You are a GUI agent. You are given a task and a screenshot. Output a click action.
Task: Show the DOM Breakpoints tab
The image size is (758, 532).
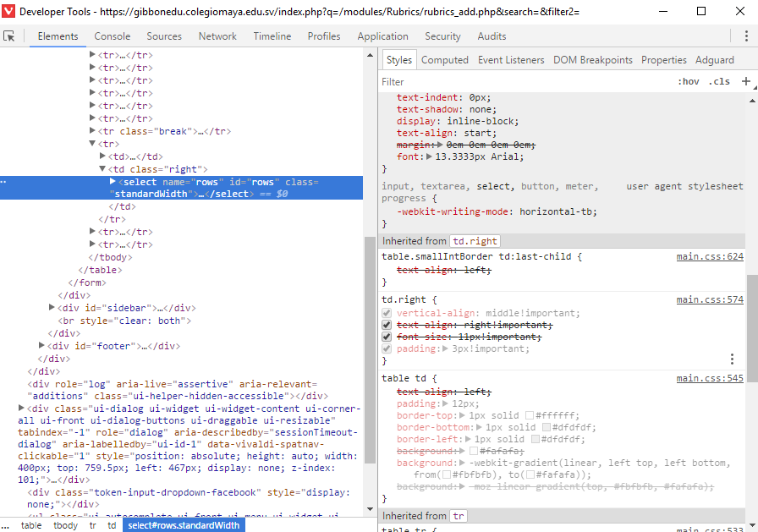coord(593,60)
